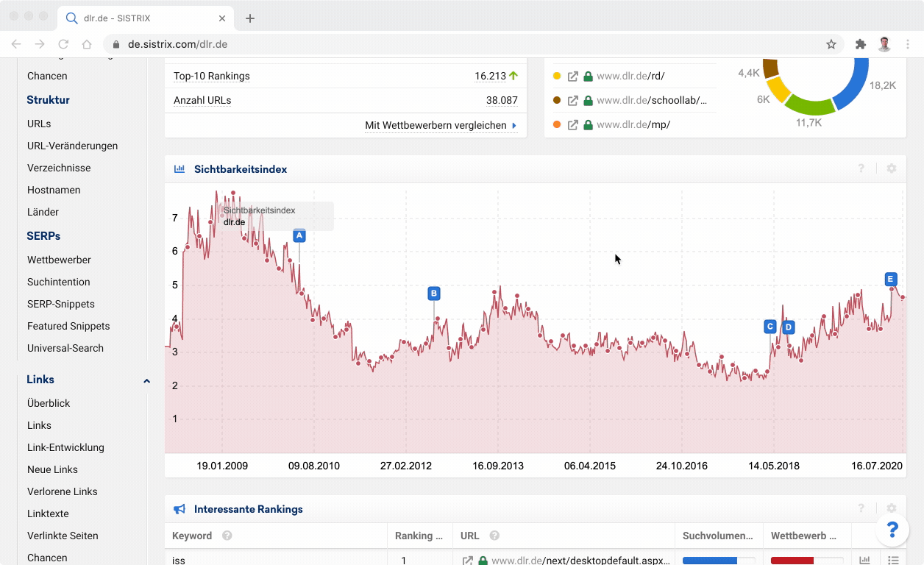This screenshot has height=565, width=924.
Task: Open Featured Snippets in sidebar
Action: 68,326
